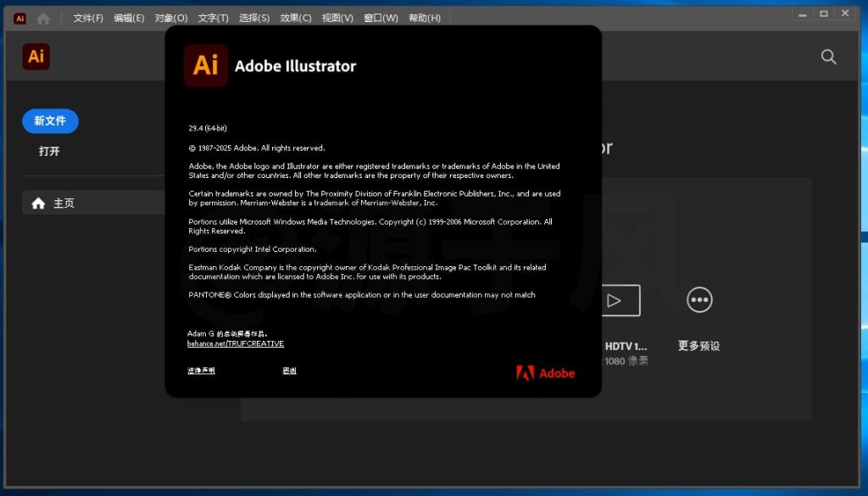Image resolution: width=868 pixels, height=496 pixels.
Task: Open the 选择(S) menu
Action: click(x=254, y=19)
